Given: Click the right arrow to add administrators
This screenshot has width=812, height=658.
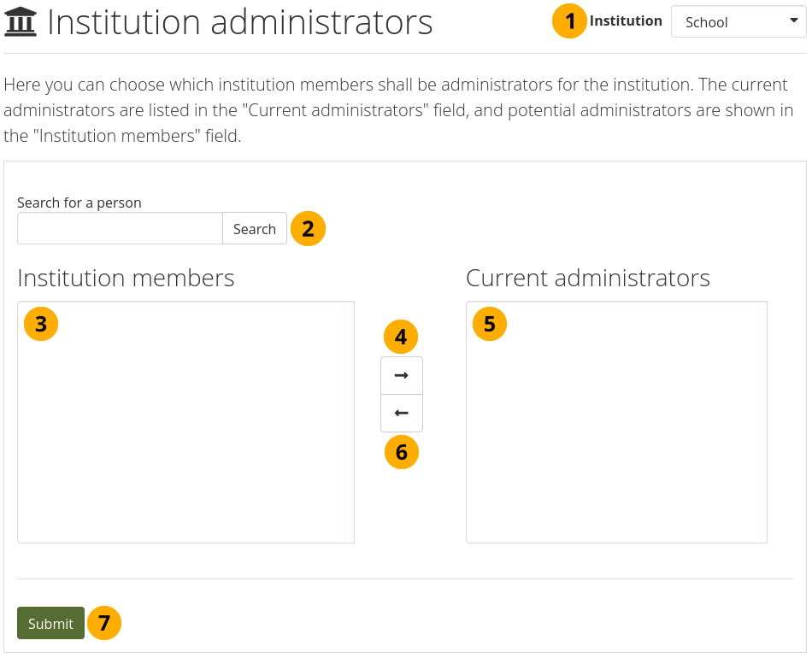Looking at the screenshot, I should click(x=402, y=375).
